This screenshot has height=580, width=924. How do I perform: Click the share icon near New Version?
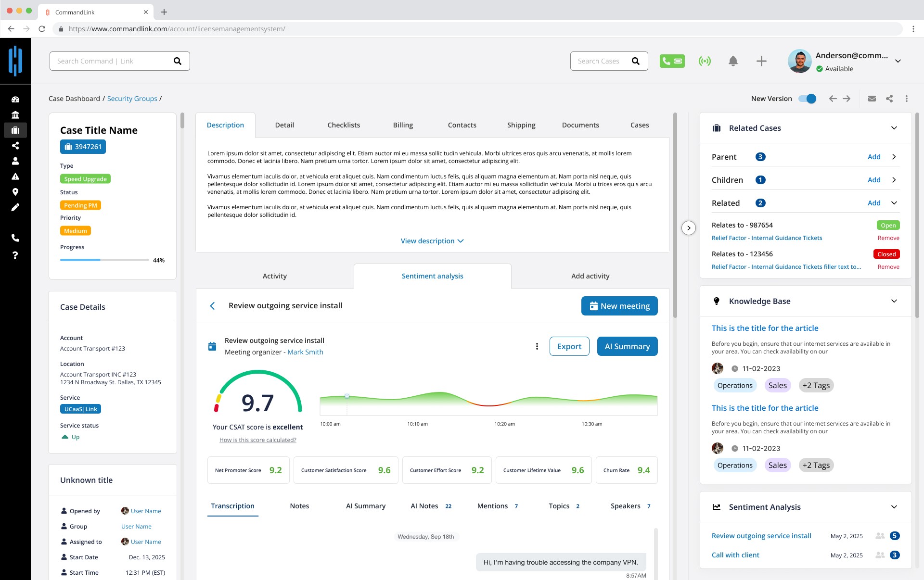click(889, 99)
